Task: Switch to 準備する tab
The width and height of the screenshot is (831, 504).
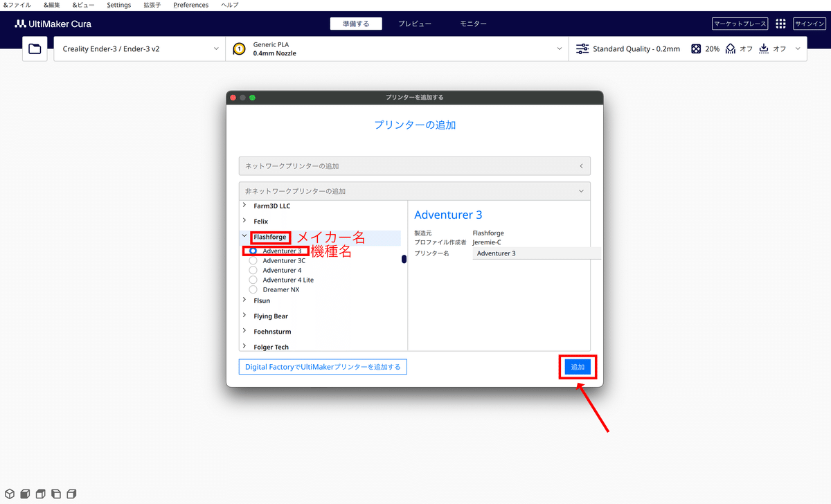Action: pos(356,24)
